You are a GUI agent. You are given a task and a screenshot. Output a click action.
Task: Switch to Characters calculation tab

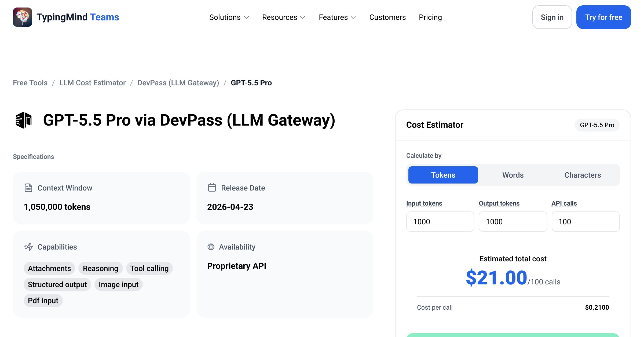point(583,175)
